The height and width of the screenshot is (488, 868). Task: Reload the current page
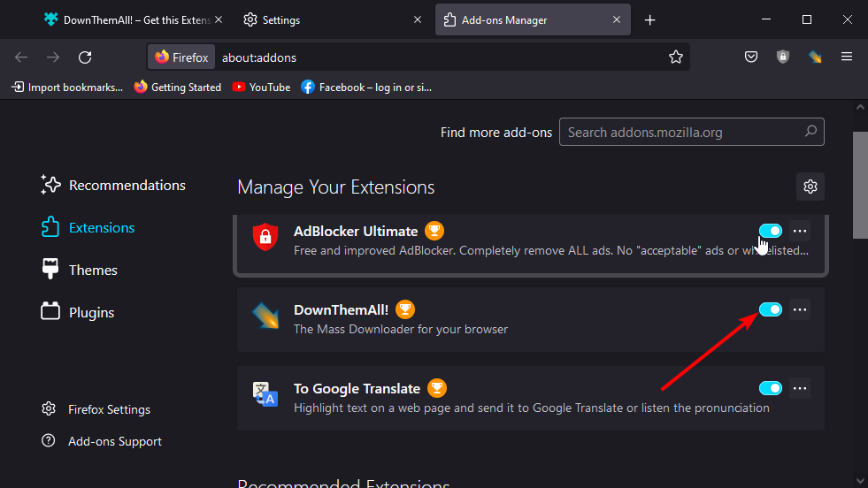coord(85,57)
